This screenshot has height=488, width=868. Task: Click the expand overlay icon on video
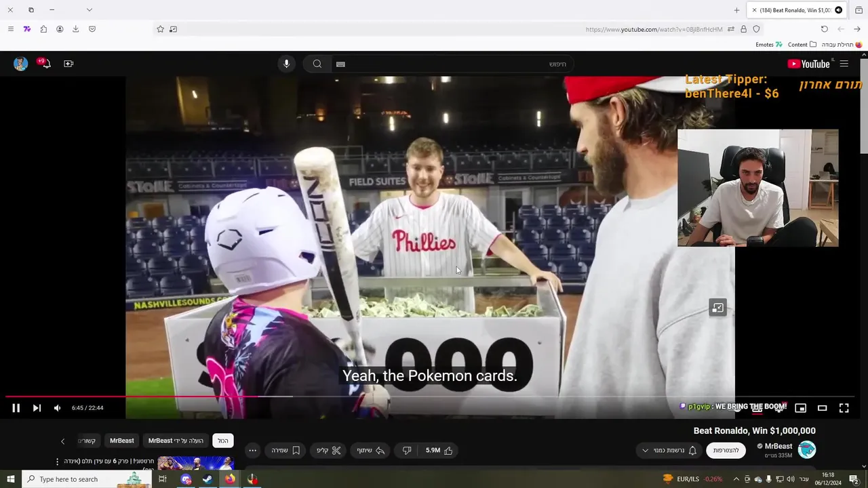coord(717,308)
